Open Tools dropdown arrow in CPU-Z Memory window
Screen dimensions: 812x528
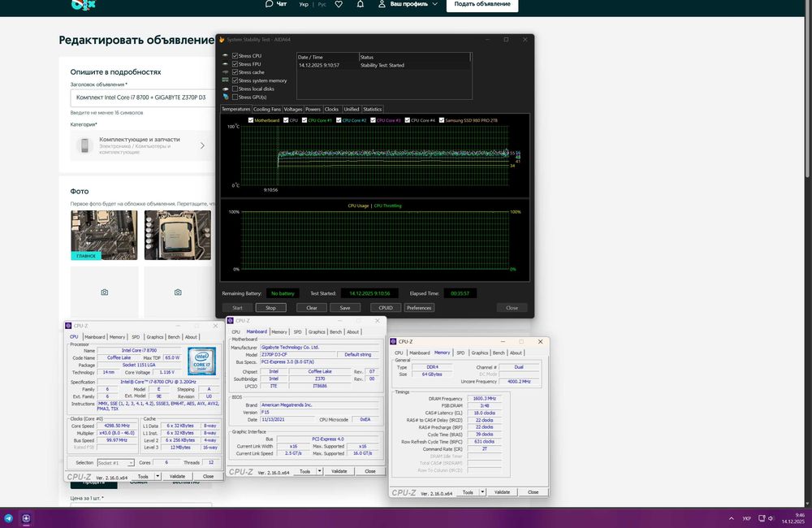(x=482, y=492)
